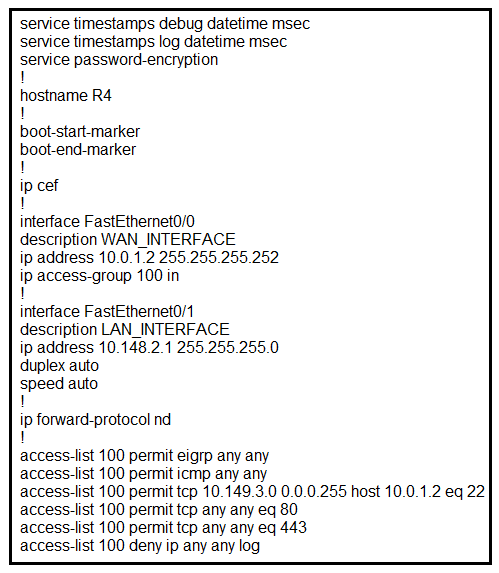
Task: Click the 'deny ip any any log' entry
Action: [x=140, y=546]
